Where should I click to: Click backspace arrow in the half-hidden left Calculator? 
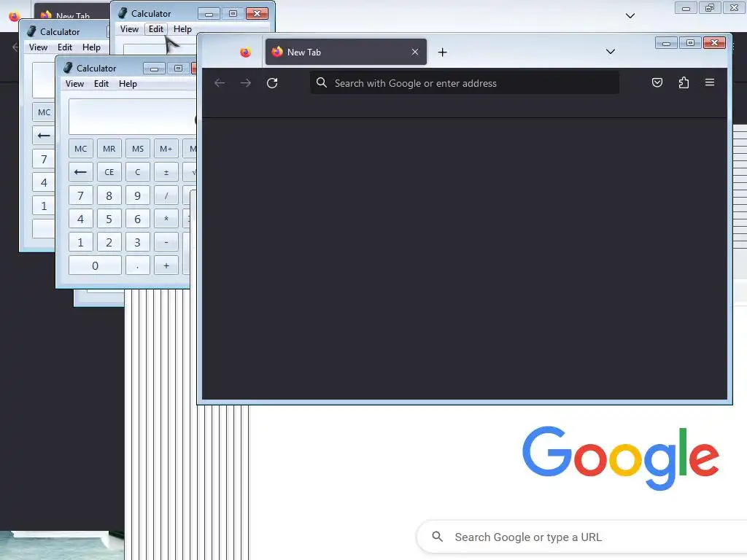pos(44,136)
